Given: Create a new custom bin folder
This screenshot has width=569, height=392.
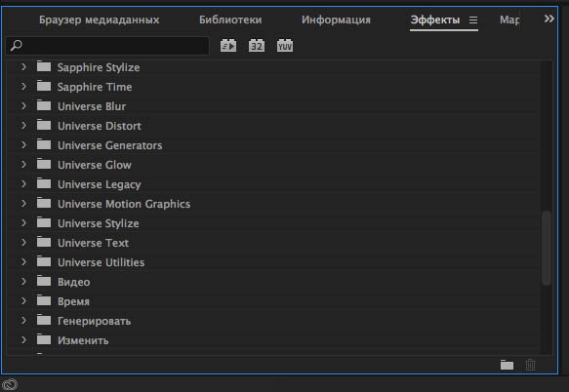Looking at the screenshot, I should pyautogui.click(x=507, y=365).
